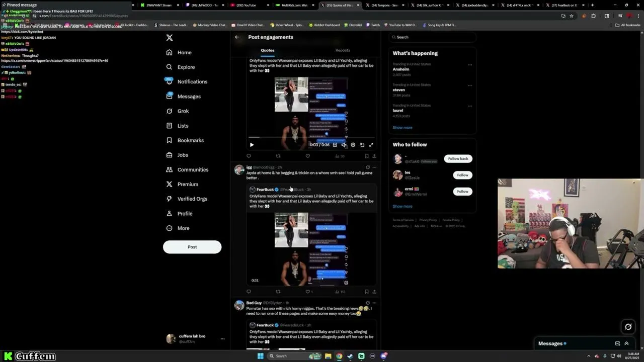Open File Explorer from the taskbar

(x=328, y=356)
